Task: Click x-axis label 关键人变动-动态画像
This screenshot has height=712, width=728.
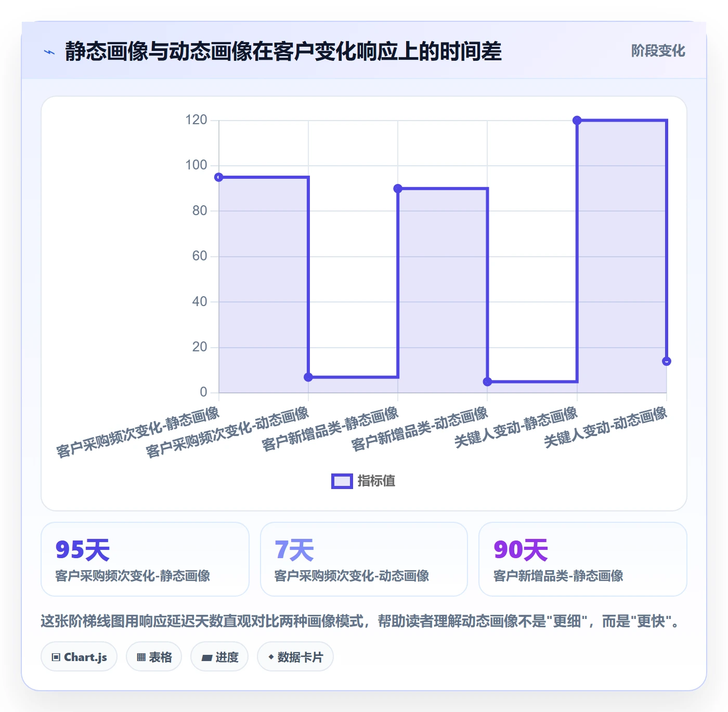Action: (x=605, y=427)
